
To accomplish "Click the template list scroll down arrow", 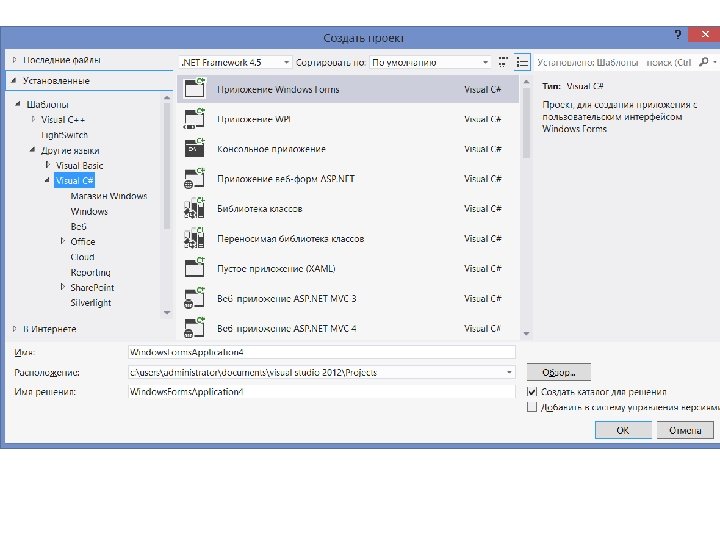I will point(526,333).
